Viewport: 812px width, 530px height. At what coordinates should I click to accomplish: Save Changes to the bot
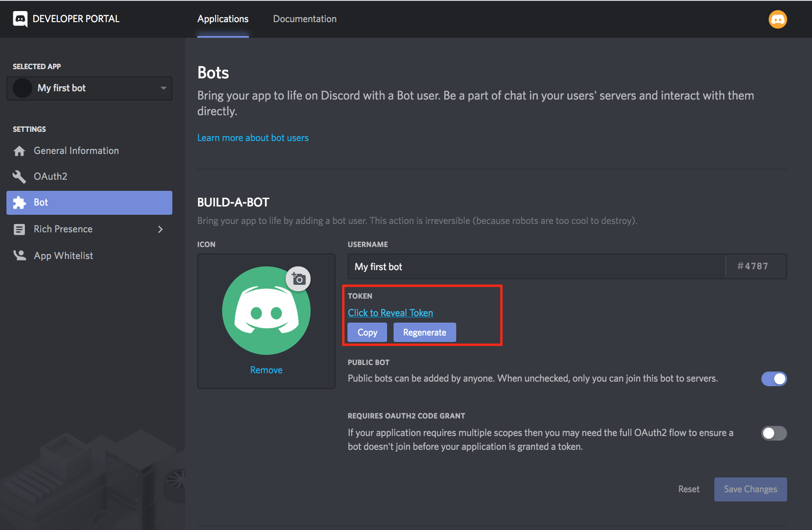[x=750, y=489]
